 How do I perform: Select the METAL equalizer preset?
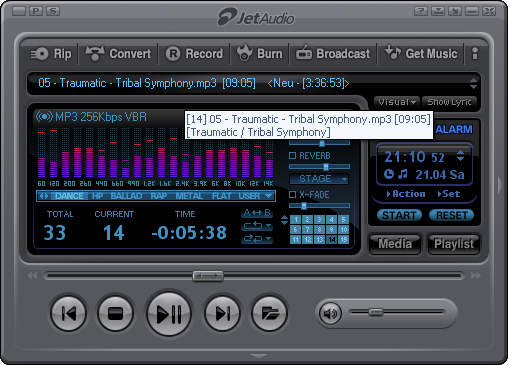tap(189, 196)
